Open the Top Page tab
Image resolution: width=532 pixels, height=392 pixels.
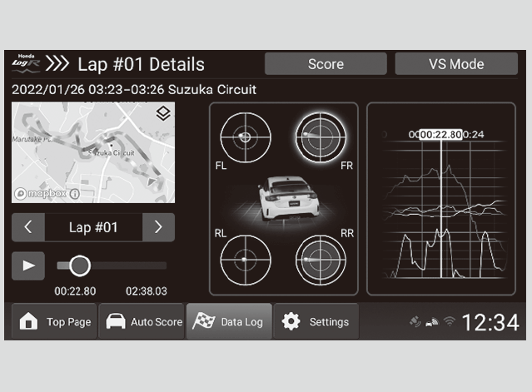pyautogui.click(x=55, y=322)
